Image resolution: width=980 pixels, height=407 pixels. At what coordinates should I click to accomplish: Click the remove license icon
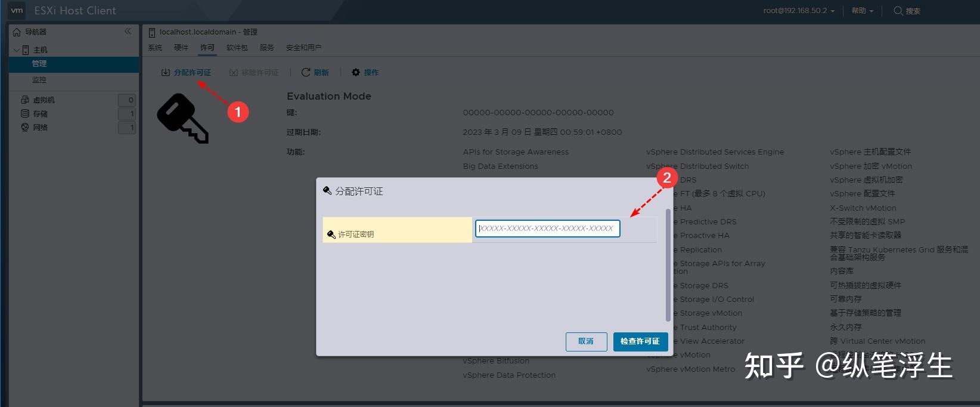[x=234, y=72]
